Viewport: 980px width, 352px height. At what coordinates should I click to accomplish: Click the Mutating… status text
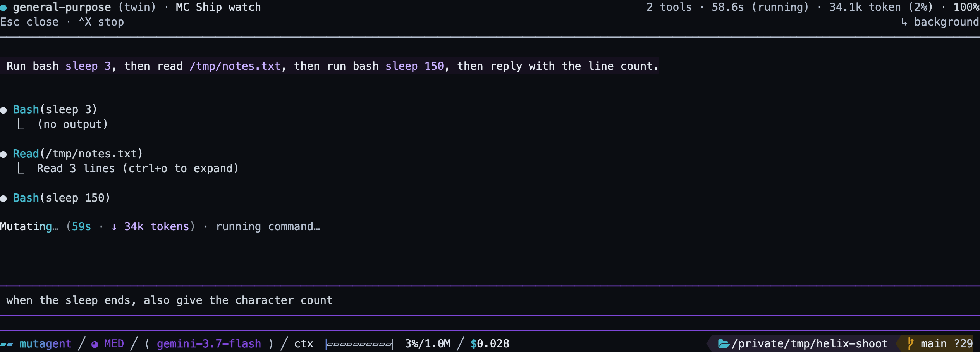tap(29, 227)
